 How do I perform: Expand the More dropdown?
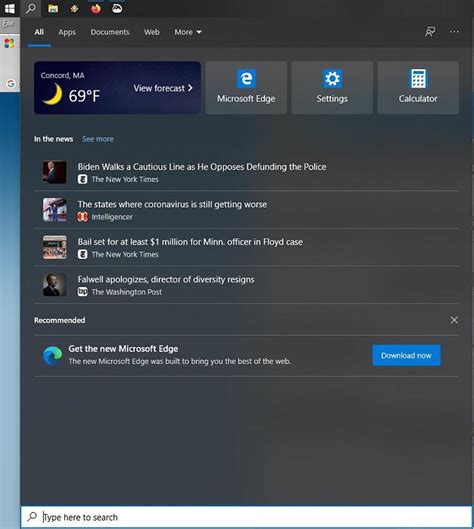point(188,32)
